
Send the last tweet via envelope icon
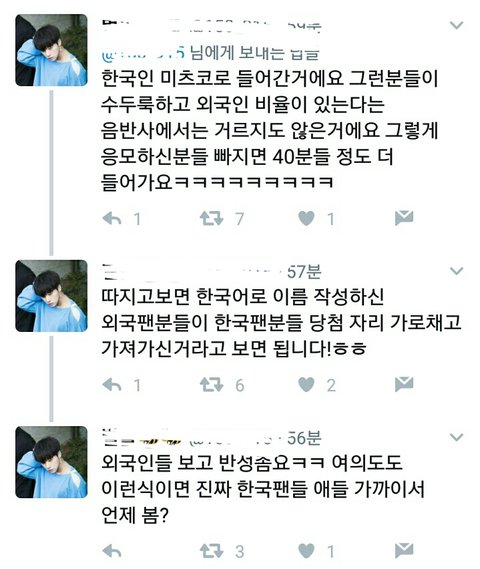[404, 550]
